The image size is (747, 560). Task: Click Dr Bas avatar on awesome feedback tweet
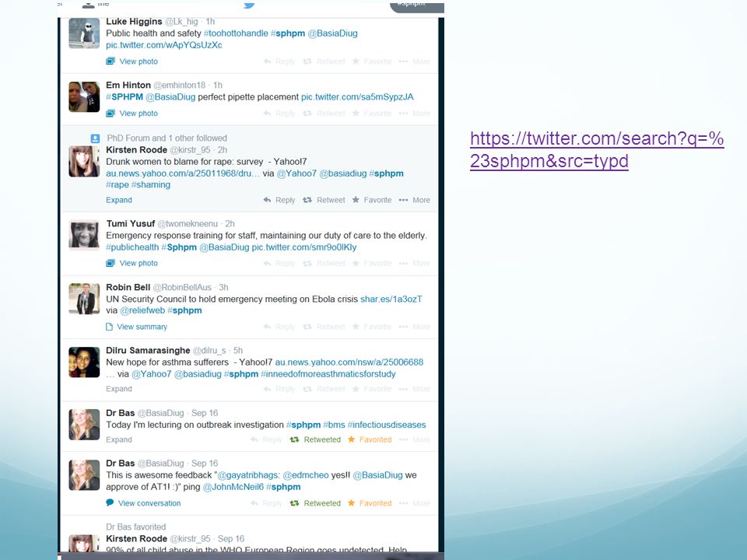(84, 474)
